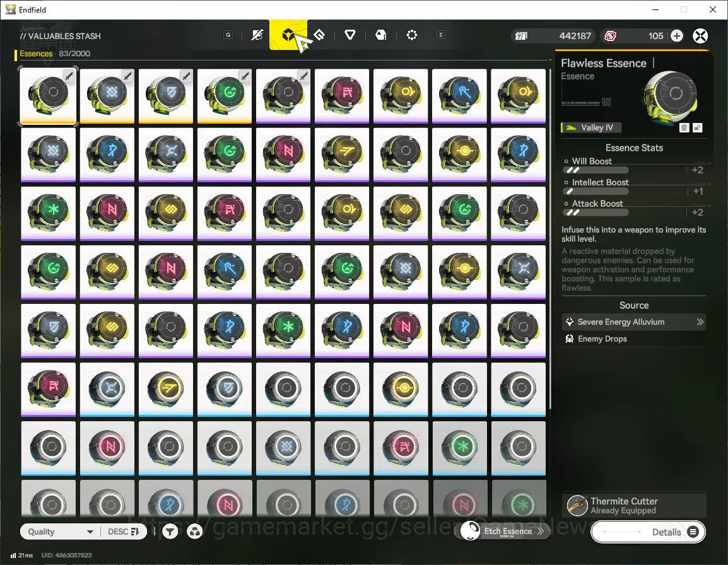This screenshot has width=728, height=565.
Task: Select the yellow sun essence in second row
Action: [x=459, y=154]
